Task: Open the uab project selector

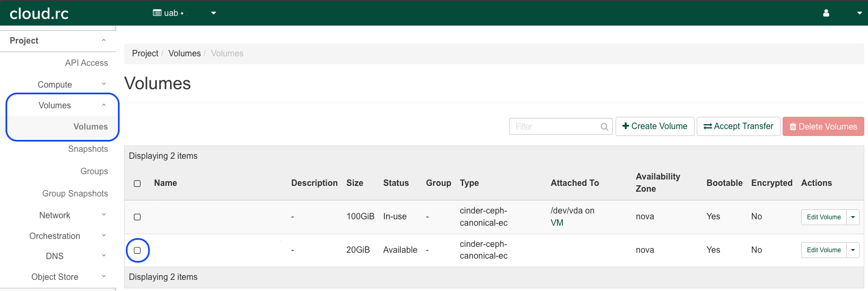Action: click(184, 13)
